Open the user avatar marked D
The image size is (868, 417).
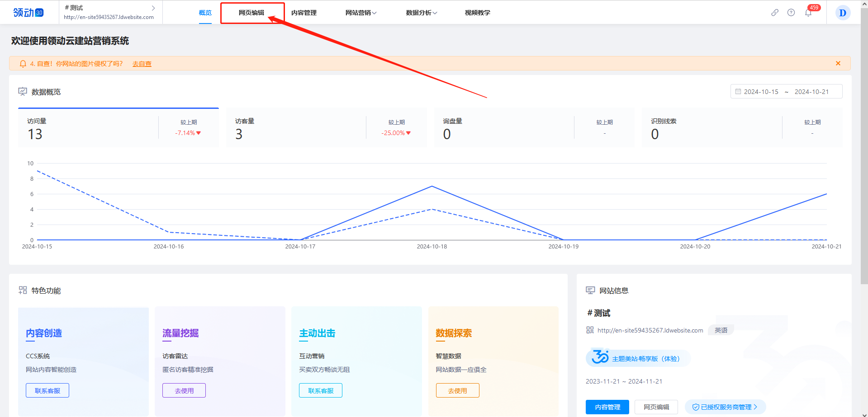842,13
